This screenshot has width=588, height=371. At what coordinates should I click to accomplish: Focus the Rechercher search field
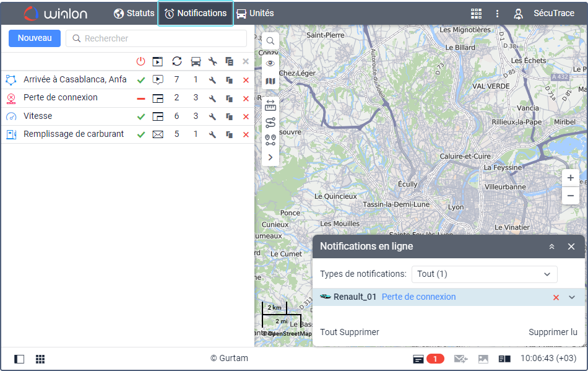click(x=157, y=38)
